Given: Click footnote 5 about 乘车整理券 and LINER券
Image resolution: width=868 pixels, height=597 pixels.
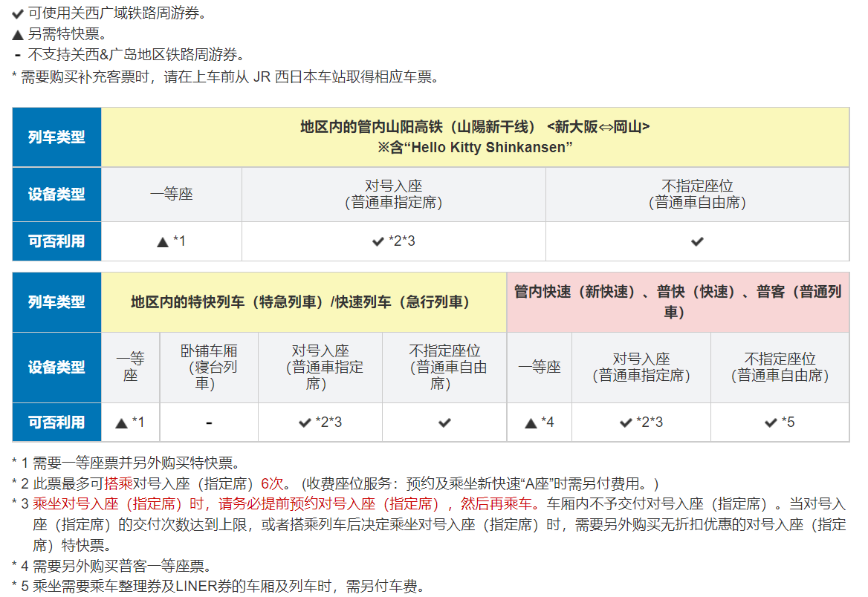Looking at the screenshot, I should pos(223,587).
